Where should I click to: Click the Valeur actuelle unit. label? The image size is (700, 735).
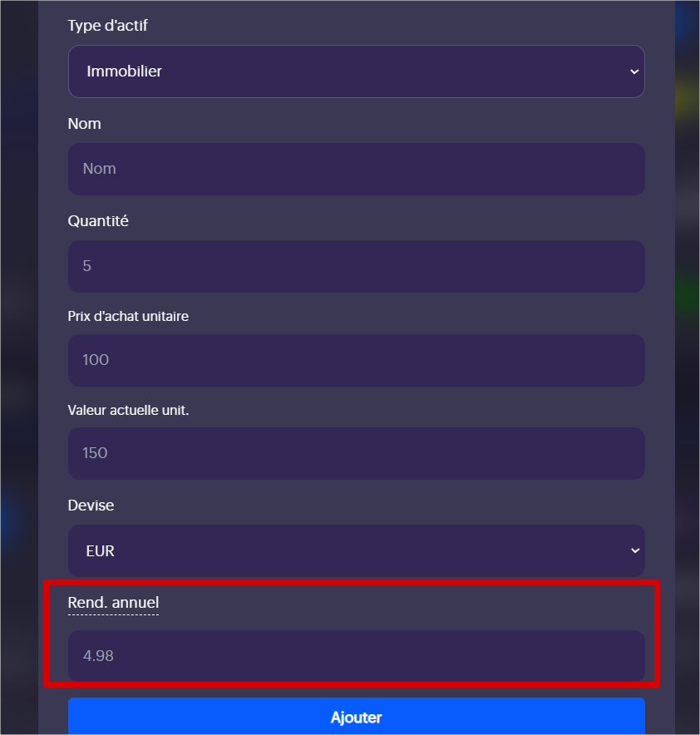[x=128, y=410]
